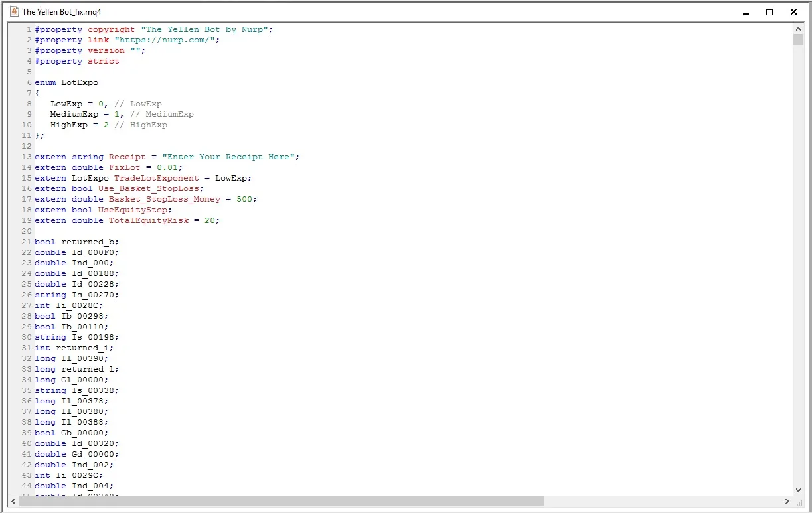
Task: Click "Enter Your Receipt Here" string
Action: (x=228, y=157)
